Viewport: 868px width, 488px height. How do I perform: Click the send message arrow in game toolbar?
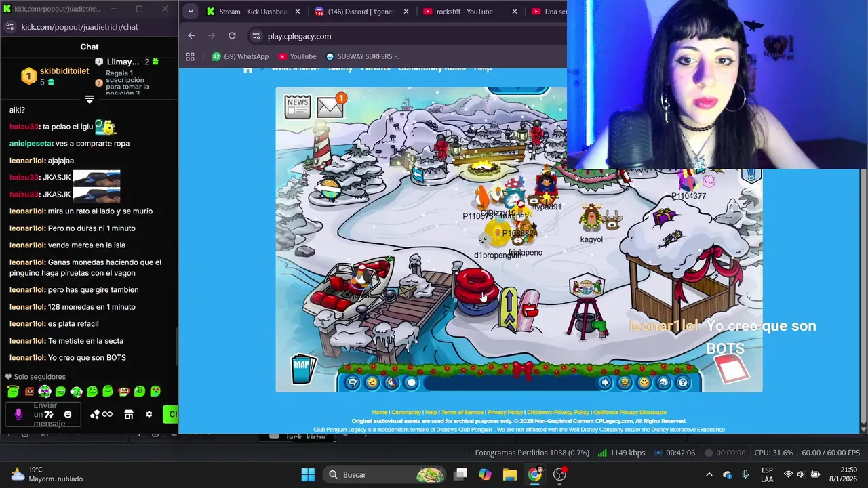[604, 382]
